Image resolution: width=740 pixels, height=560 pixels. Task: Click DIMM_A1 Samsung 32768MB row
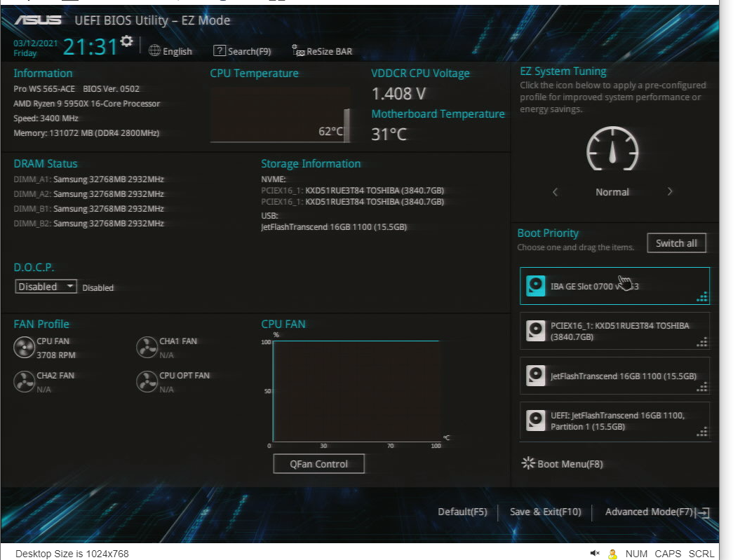[88, 179]
